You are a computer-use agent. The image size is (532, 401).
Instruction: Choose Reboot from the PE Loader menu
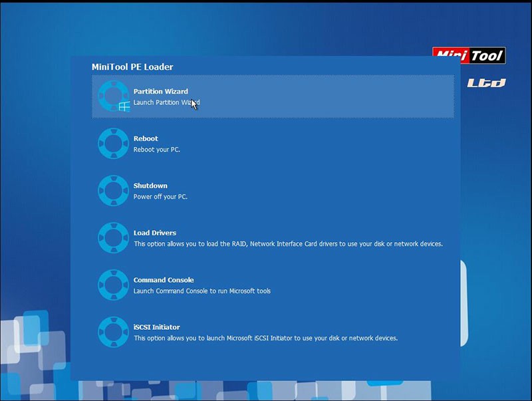click(x=145, y=138)
